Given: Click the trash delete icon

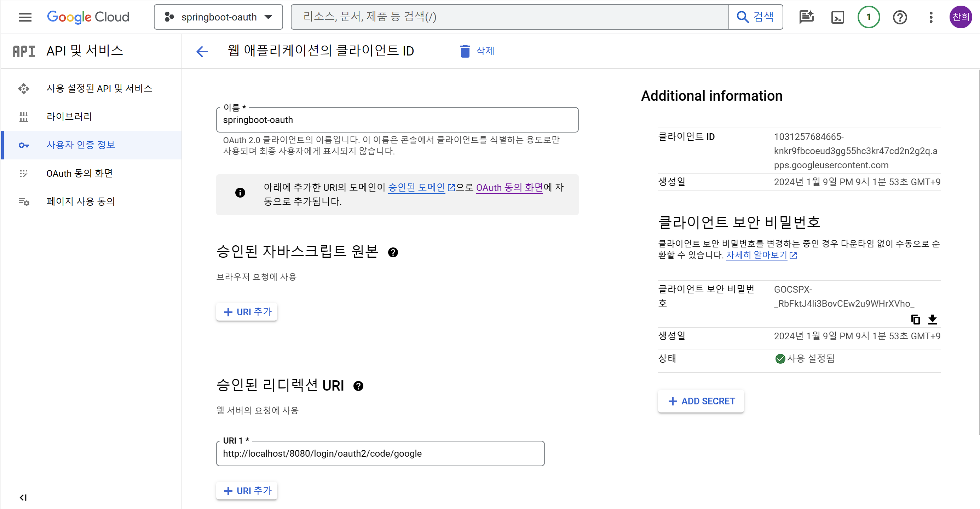Looking at the screenshot, I should point(465,51).
